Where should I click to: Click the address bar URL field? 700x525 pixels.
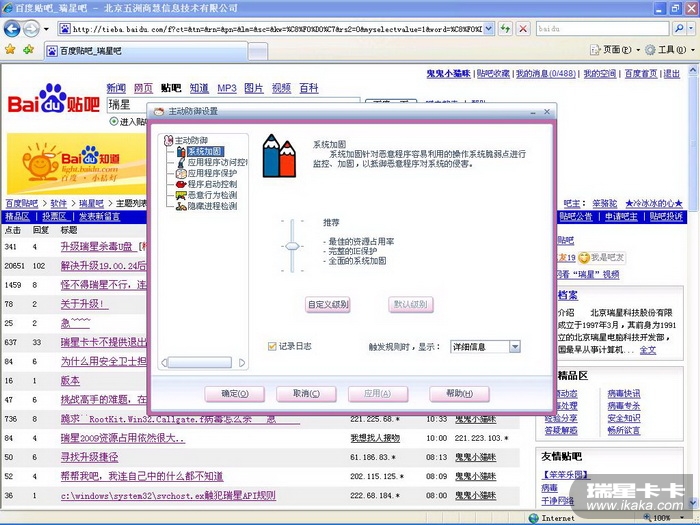(277, 29)
